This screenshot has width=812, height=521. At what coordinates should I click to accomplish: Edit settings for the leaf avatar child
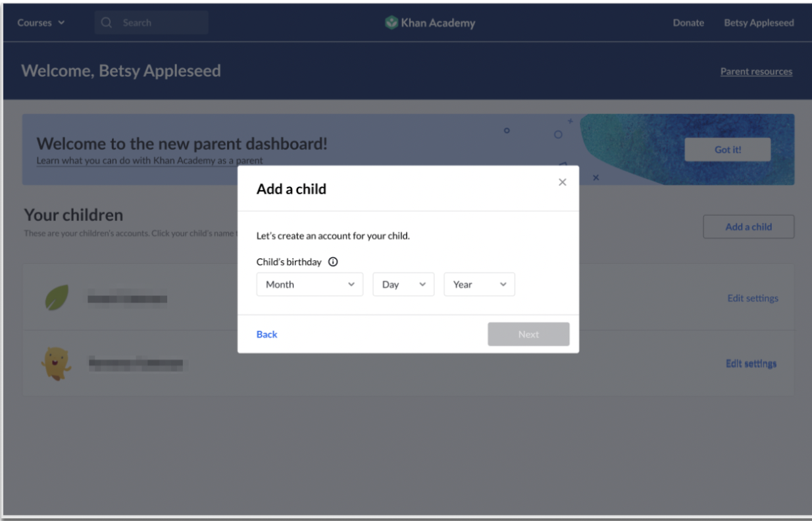(753, 299)
